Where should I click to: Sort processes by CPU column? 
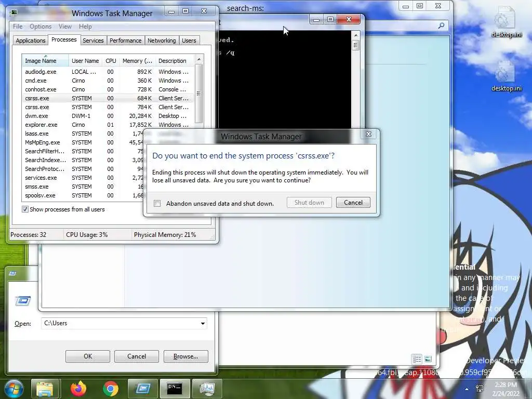[111, 61]
